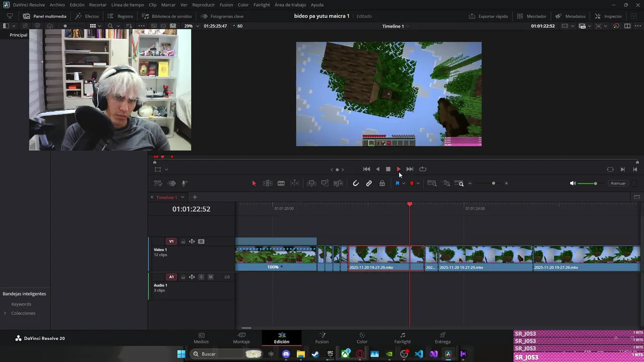Click the voiceover microphone icon
This screenshot has height=362, width=644.
point(185,184)
